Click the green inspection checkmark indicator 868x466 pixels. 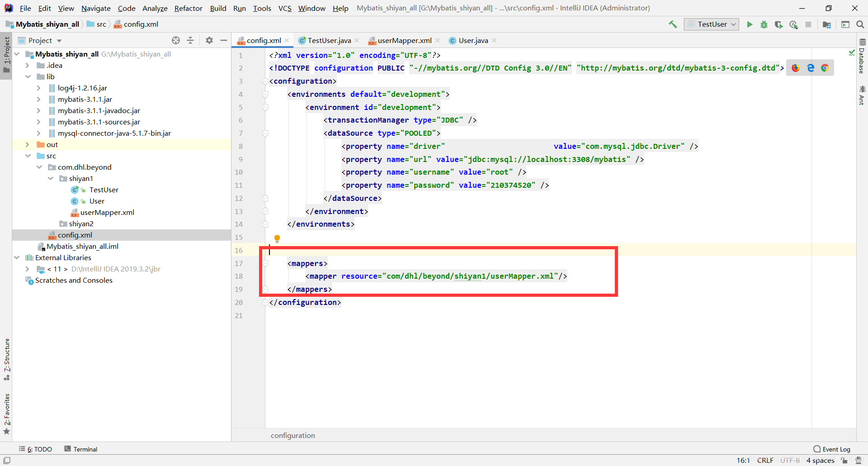(x=852, y=53)
